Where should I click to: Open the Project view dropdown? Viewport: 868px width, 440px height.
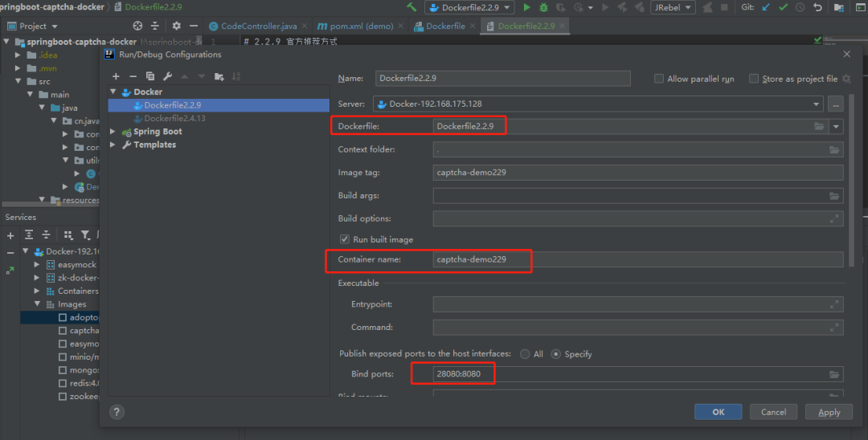[32, 26]
